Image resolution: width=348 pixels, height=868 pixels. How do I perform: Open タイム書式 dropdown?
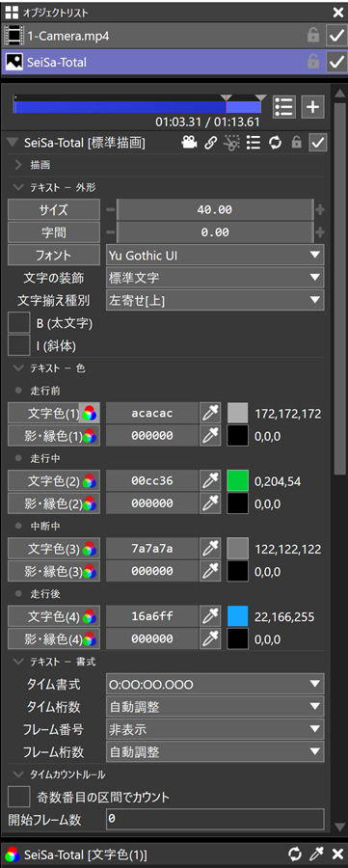(x=215, y=684)
